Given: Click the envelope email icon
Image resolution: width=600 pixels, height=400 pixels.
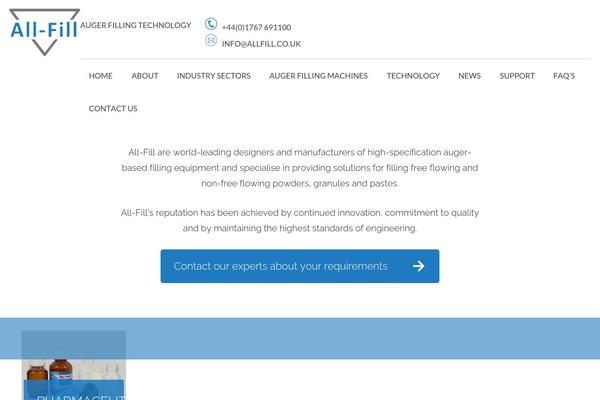Looking at the screenshot, I should 211,40.
